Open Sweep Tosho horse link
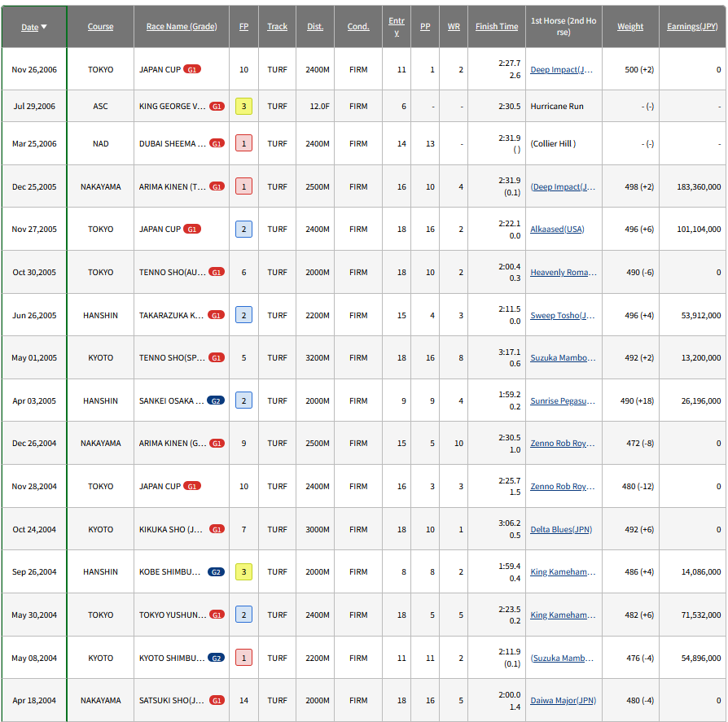The height and width of the screenshot is (722, 728). coord(562,316)
